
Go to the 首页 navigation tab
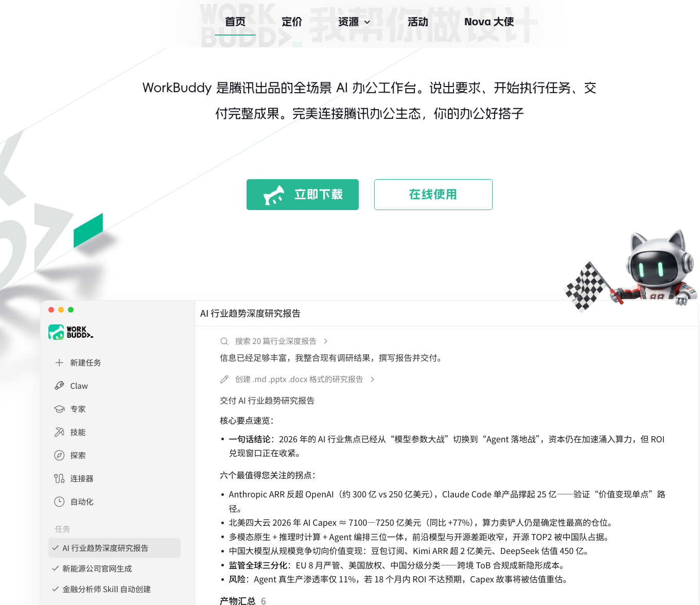(235, 22)
